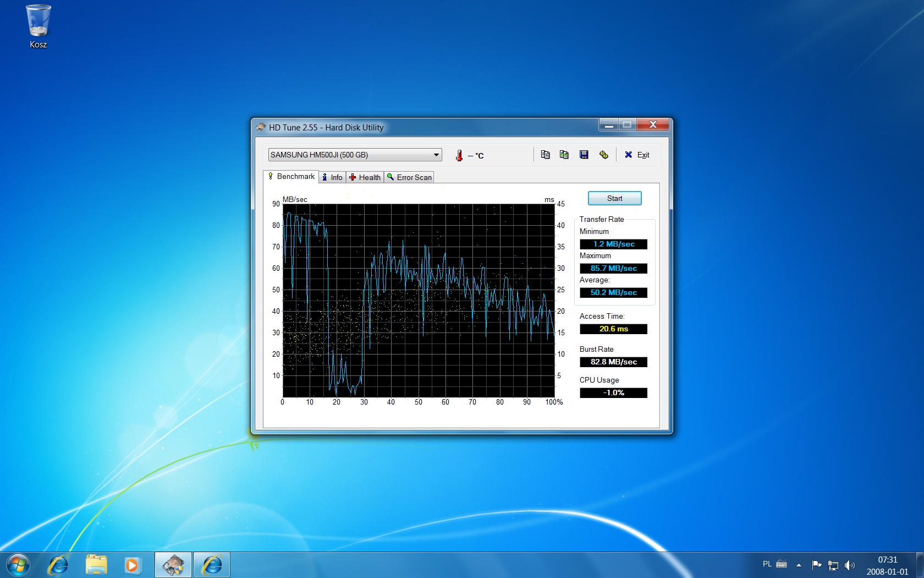924x578 pixels.
Task: Switch to running Internet Explorer taskbar button
Action: pos(212,565)
